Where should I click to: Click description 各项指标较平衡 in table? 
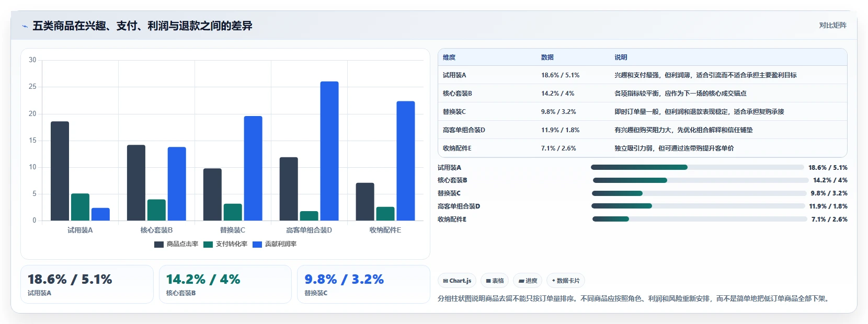680,94
